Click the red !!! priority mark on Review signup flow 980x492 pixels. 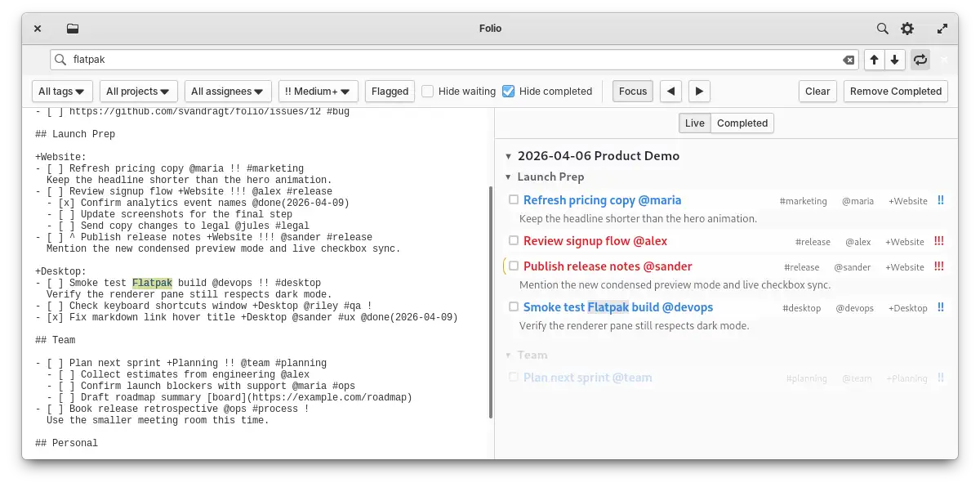[938, 241]
